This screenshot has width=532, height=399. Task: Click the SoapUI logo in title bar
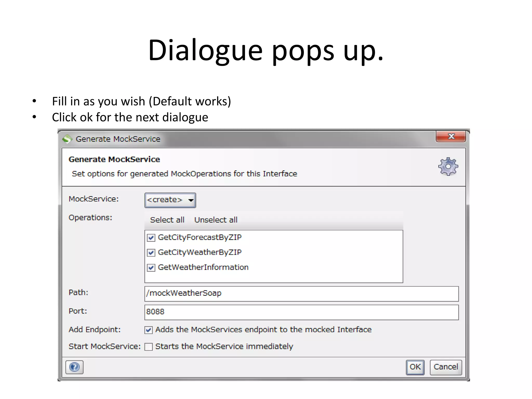pos(67,139)
